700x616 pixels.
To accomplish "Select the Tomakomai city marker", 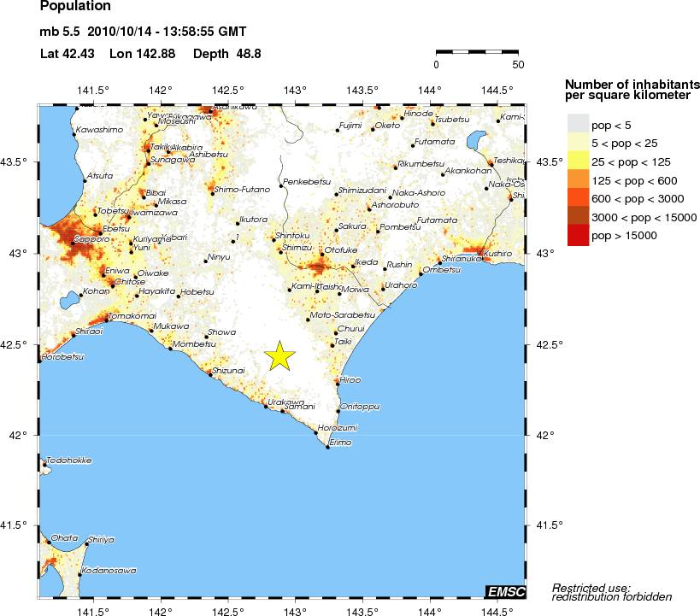I will 106,321.
